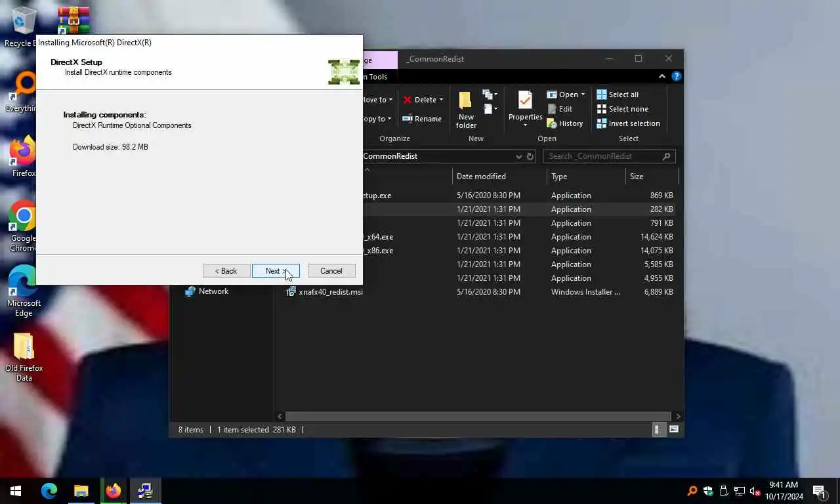Click Invert selection in ribbon

(x=628, y=123)
